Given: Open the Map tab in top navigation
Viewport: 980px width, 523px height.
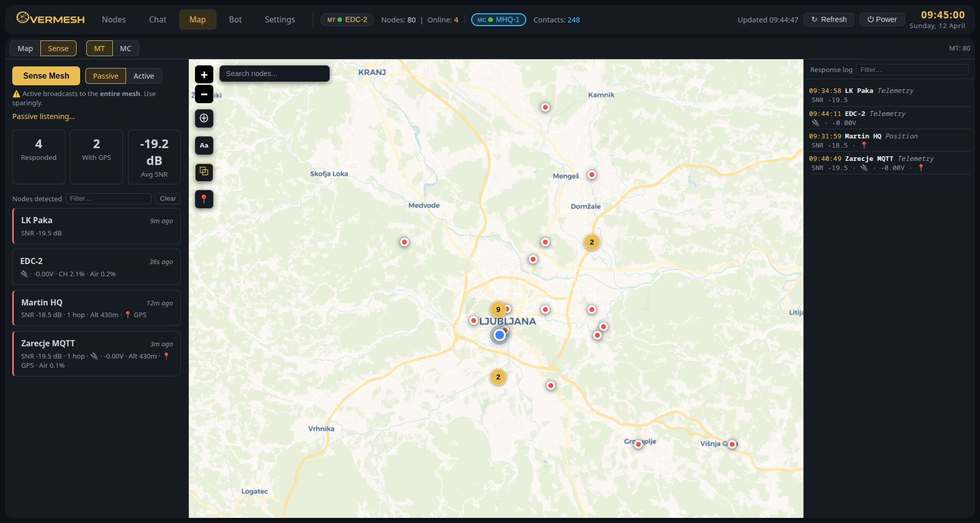Looking at the screenshot, I should [198, 19].
